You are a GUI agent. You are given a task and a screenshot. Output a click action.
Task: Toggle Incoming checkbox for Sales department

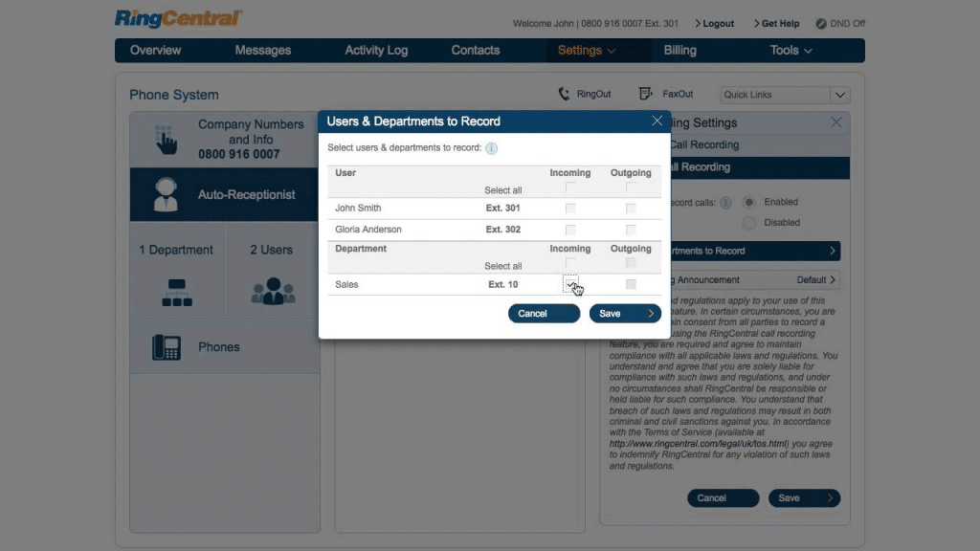[570, 284]
